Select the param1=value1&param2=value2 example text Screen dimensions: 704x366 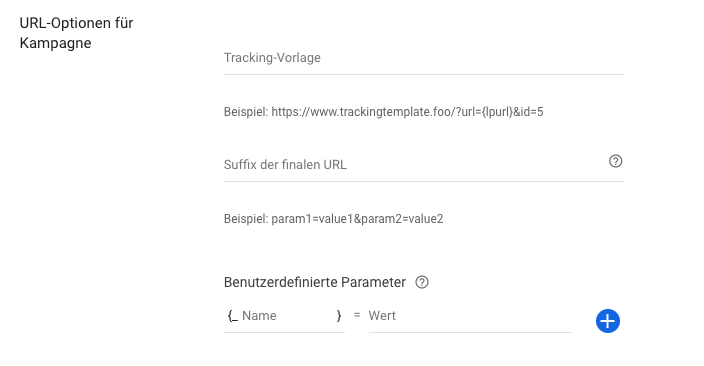point(357,219)
